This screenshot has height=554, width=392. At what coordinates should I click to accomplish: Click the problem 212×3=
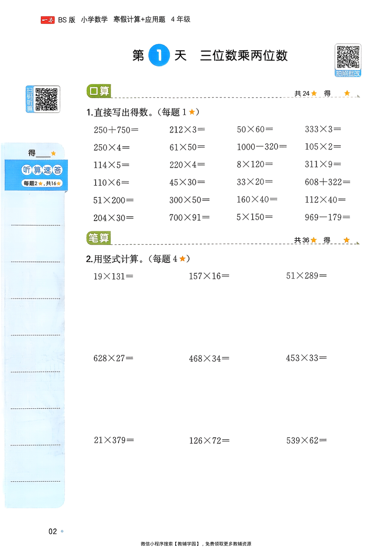[187, 129]
